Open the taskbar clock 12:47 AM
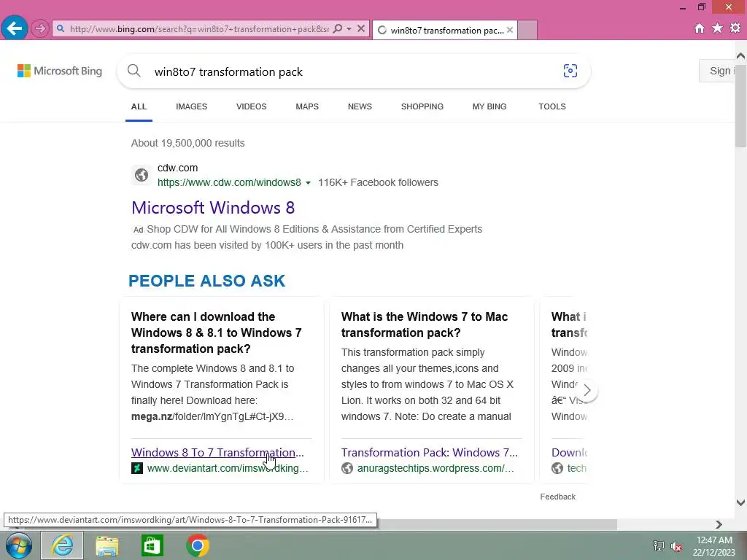This screenshot has width=747, height=560. (714, 546)
